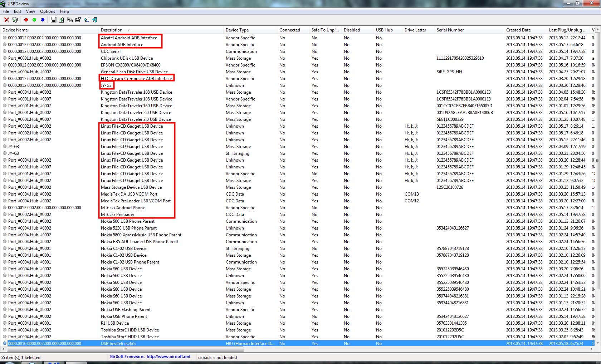Select the P1i USB Device row
Viewport: 601px width, 364px height.
coord(298,323)
